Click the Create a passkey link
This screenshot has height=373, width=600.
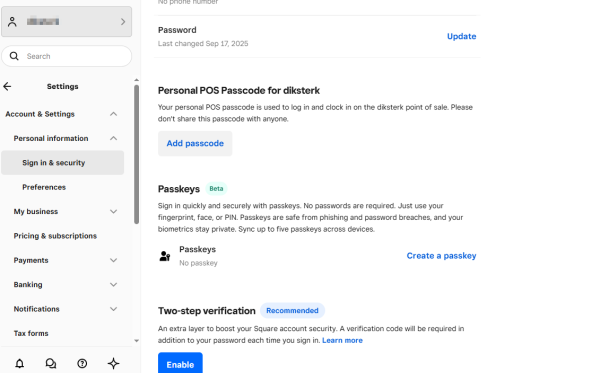(x=441, y=256)
